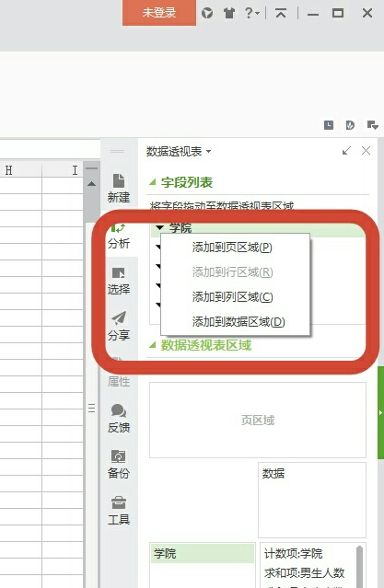Open the help question mark menu
Viewport: 384px width, 588px height.
(251, 13)
